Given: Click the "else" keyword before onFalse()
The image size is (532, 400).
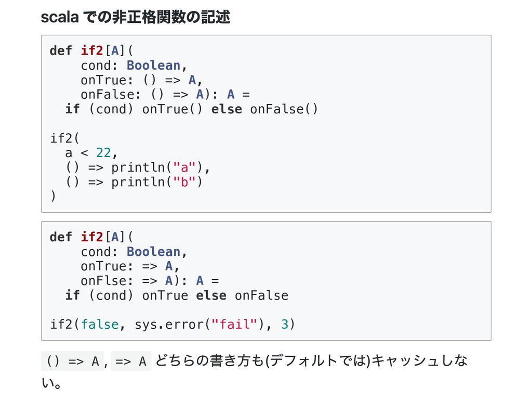Looking at the screenshot, I should pos(227,109).
